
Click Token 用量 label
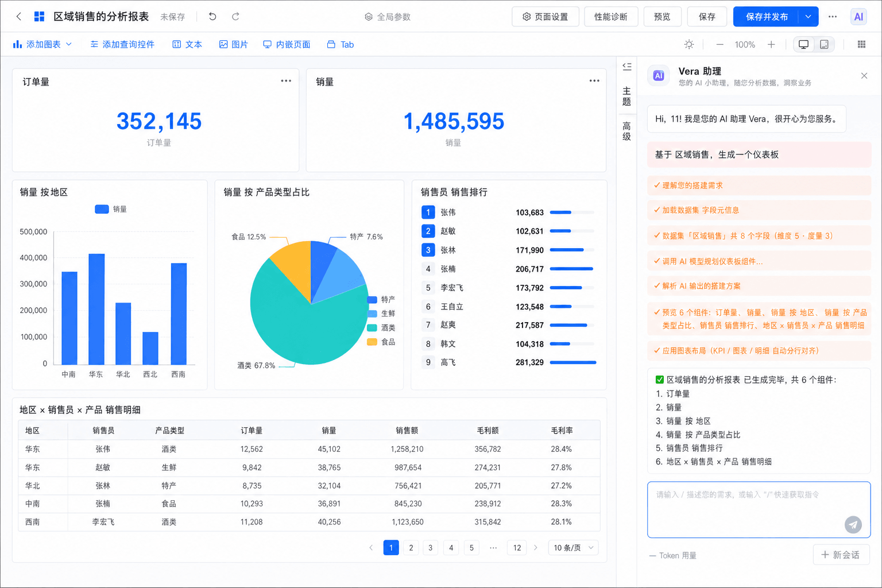click(678, 555)
